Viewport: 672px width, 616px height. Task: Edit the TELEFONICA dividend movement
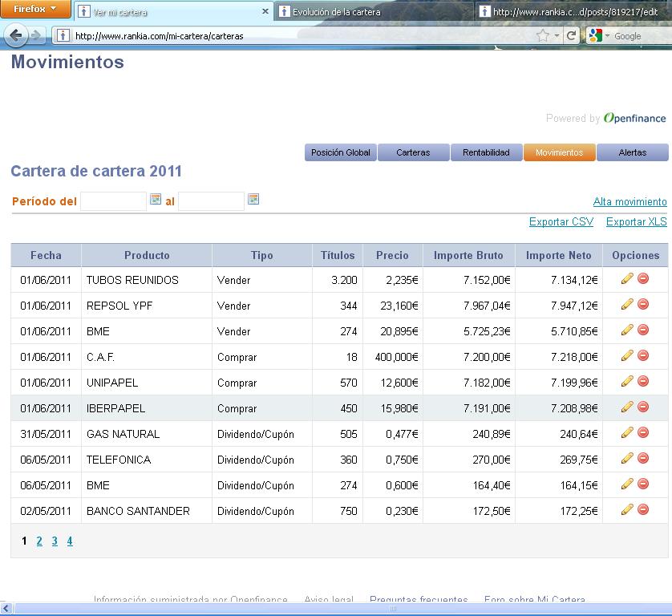(627, 459)
